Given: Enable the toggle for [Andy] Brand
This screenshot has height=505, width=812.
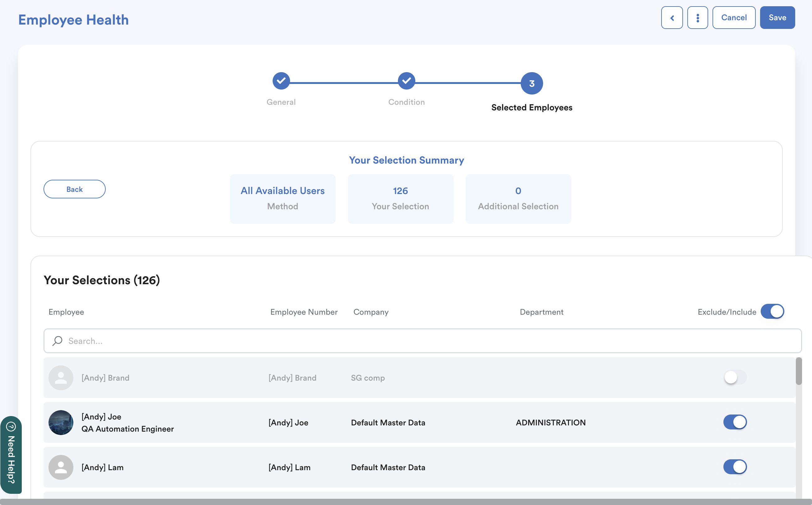Looking at the screenshot, I should 735,378.
